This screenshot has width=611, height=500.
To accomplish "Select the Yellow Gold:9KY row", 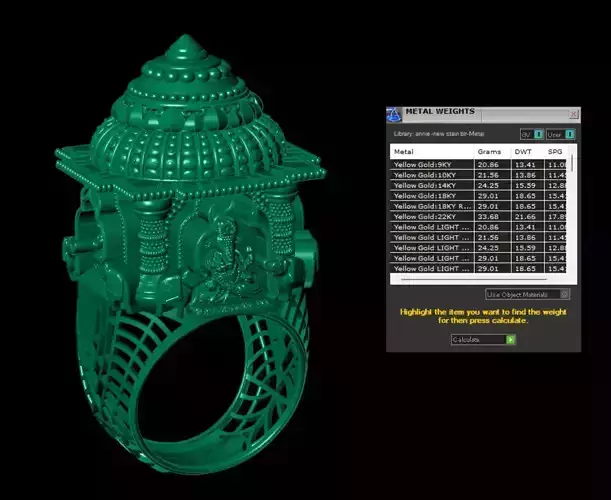I will 479,164.
